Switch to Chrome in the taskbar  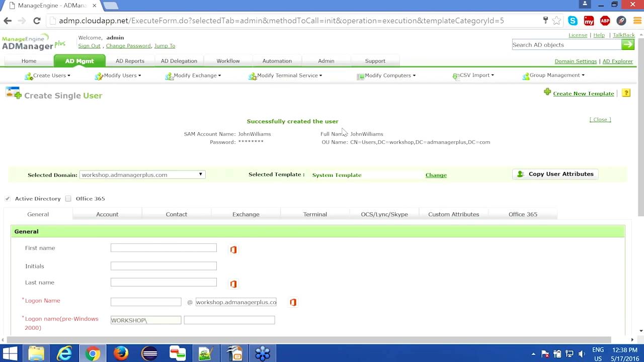point(93,353)
